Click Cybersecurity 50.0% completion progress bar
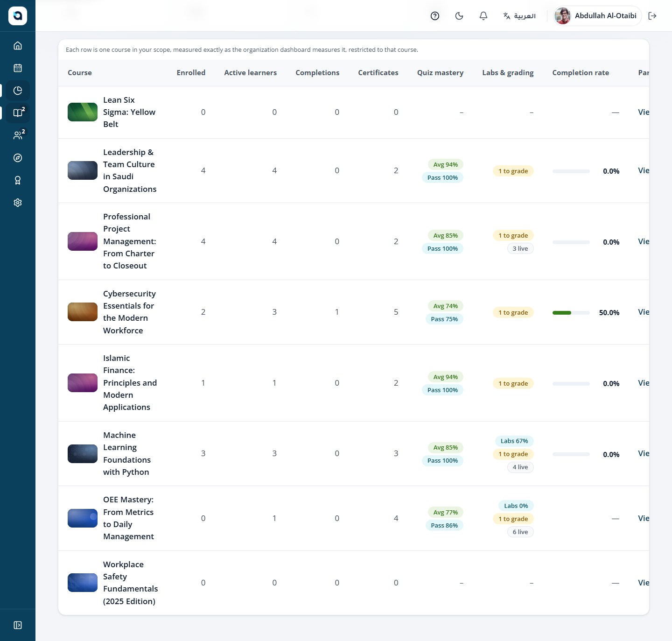672x641 pixels. tap(571, 313)
